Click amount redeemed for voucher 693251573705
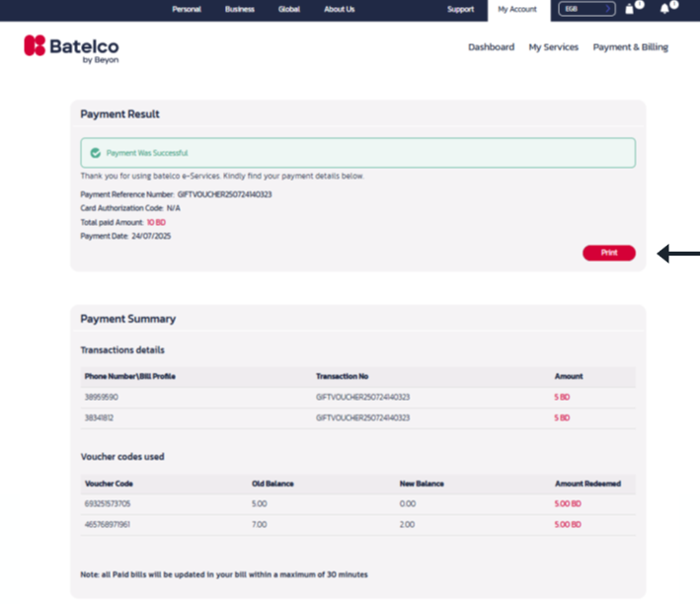The height and width of the screenshot is (604, 700). (x=568, y=503)
